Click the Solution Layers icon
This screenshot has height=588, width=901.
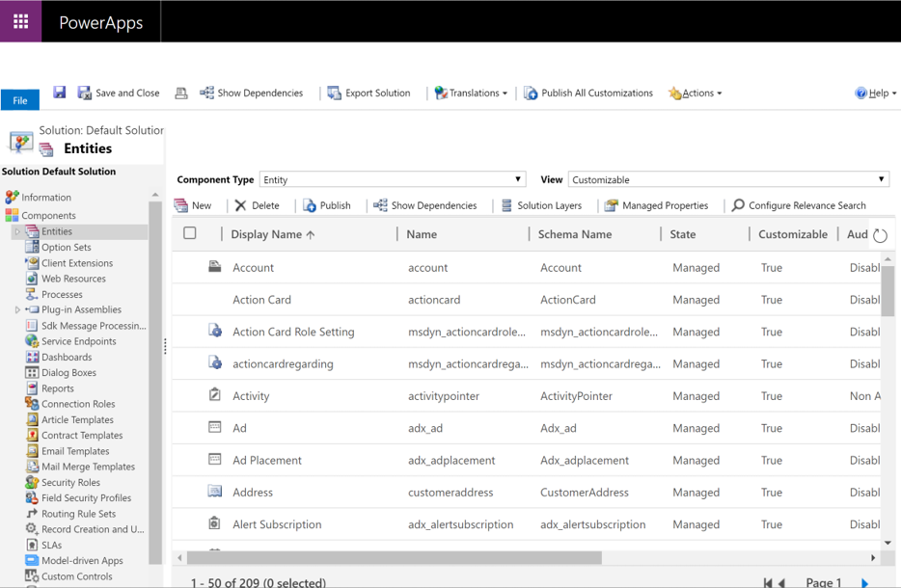click(506, 205)
